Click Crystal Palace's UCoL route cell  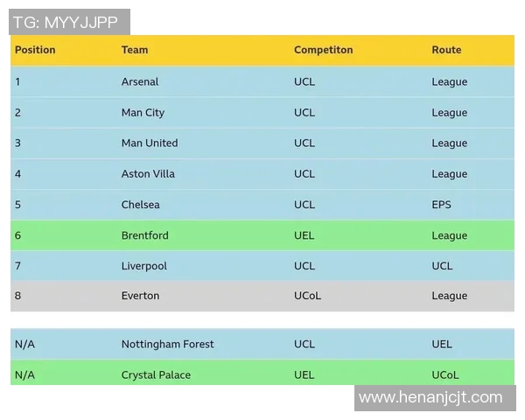pyautogui.click(x=445, y=374)
